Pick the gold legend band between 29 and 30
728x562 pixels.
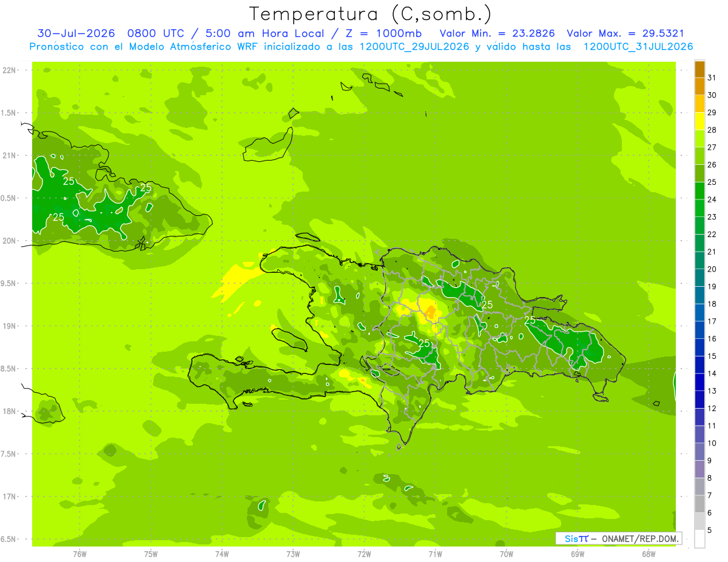tap(699, 104)
